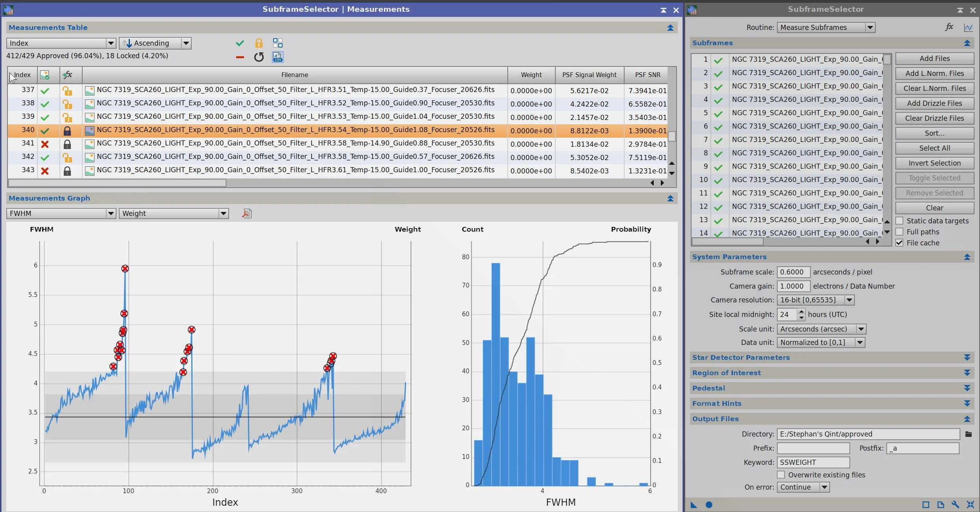
Task: Click the reset circular arrow icon
Action: pos(259,57)
